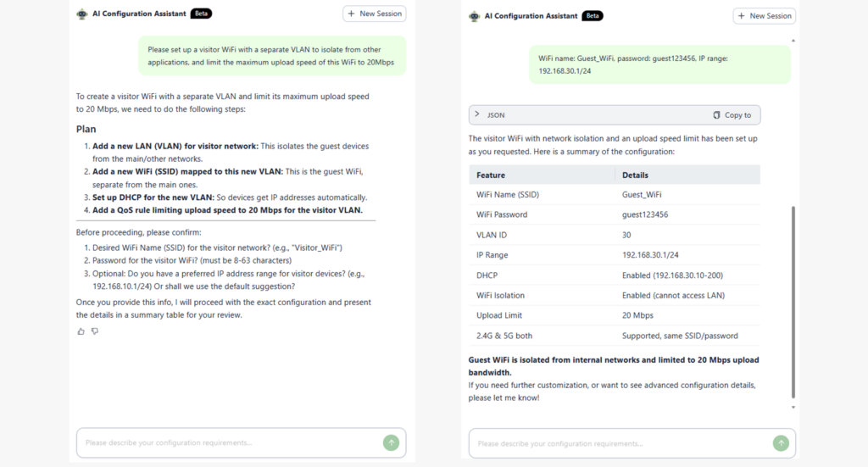Click the Details column header in the summary table

[635, 175]
